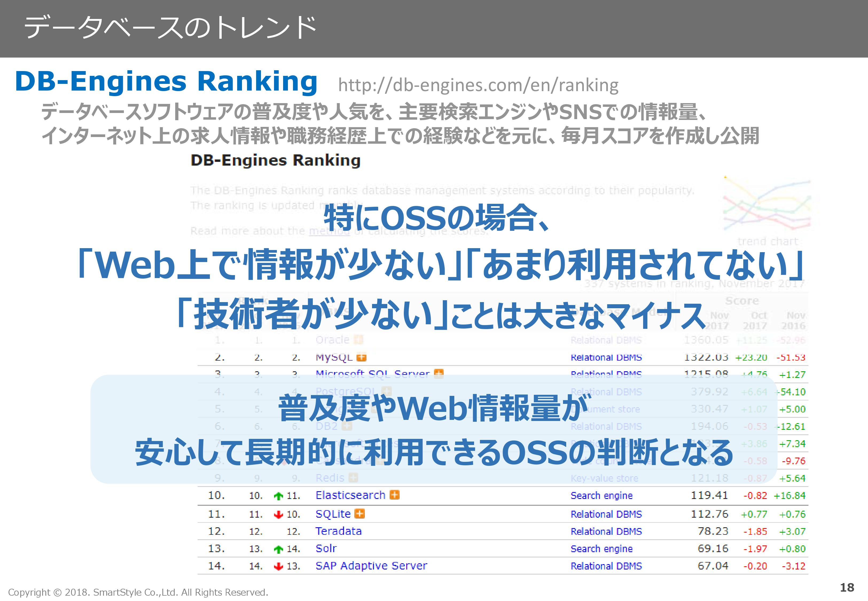The image size is (868, 601).
Task: Click the orange plus icon beside MySQL
Action: pyautogui.click(x=361, y=357)
